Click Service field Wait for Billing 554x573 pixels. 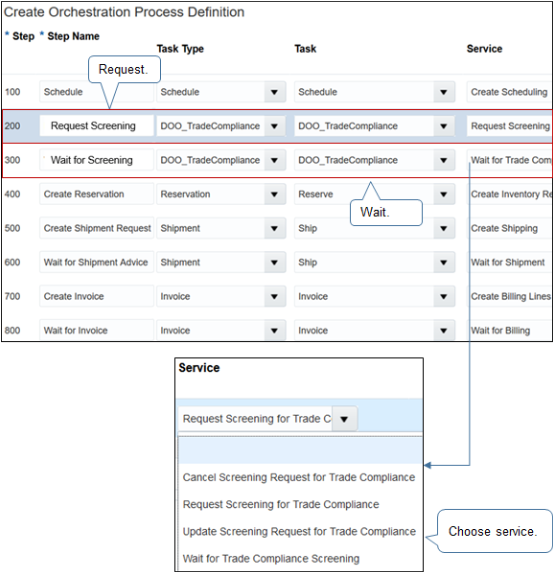509,330
